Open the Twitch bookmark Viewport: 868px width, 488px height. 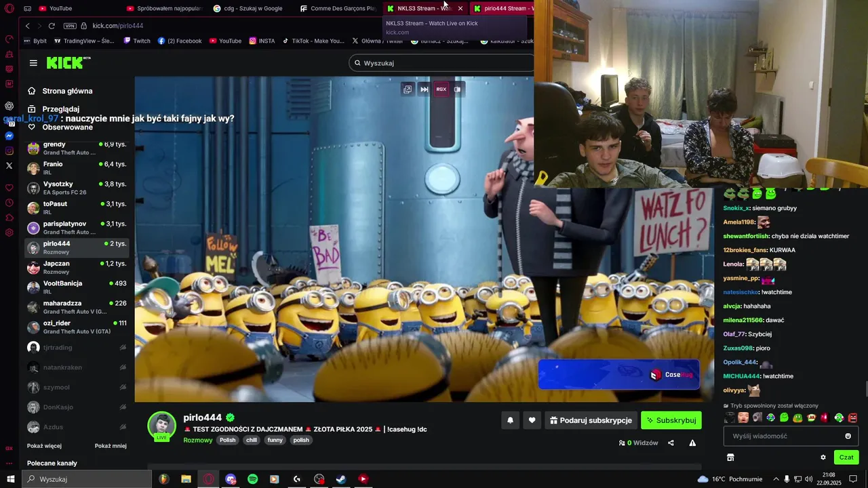137,41
